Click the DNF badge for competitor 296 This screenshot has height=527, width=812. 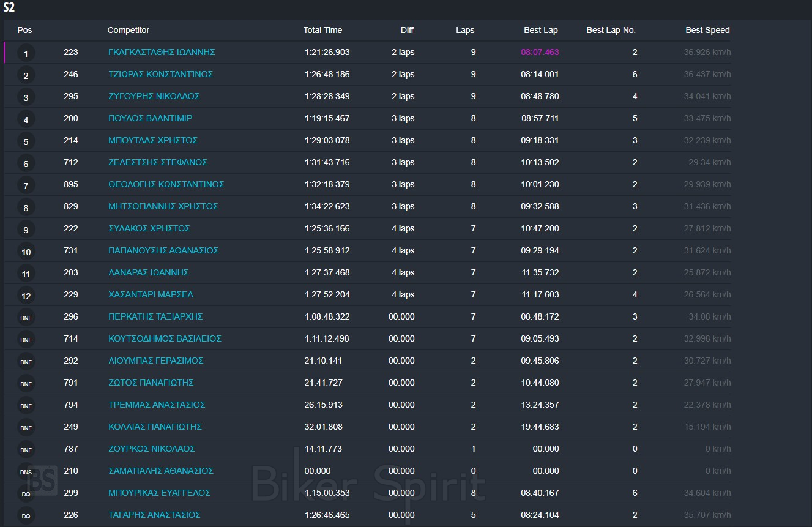26,318
